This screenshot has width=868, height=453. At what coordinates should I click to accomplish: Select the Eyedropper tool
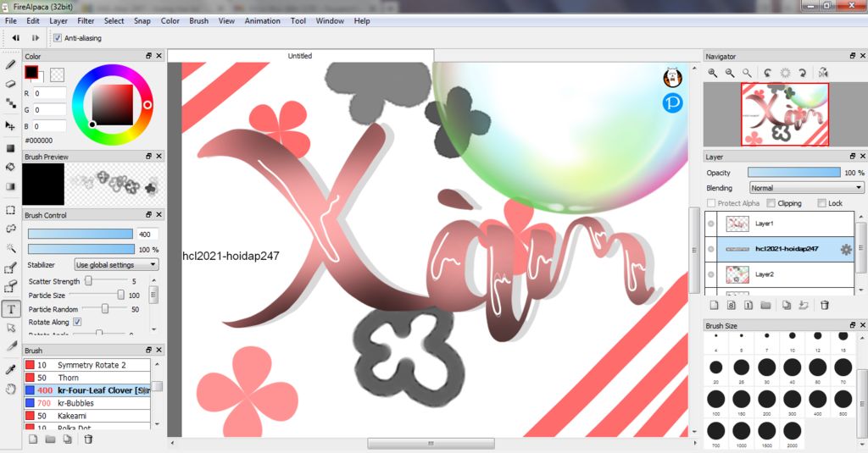pyautogui.click(x=10, y=369)
